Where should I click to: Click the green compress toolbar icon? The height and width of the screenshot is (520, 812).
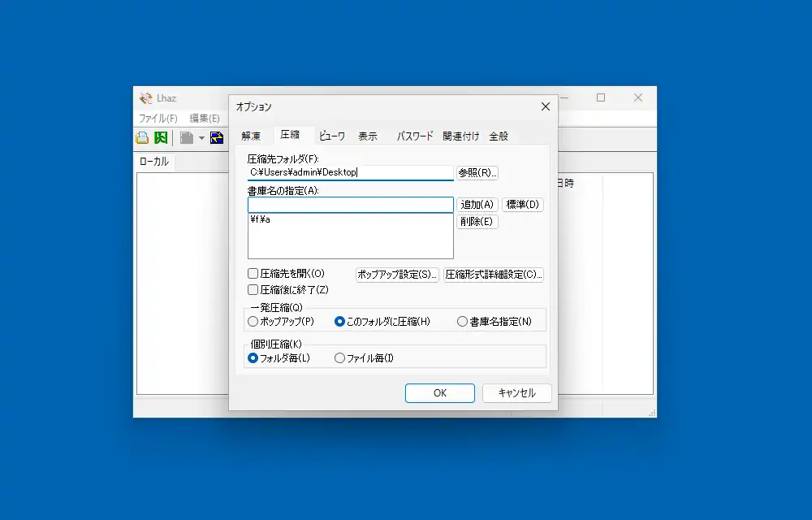pyautogui.click(x=161, y=138)
